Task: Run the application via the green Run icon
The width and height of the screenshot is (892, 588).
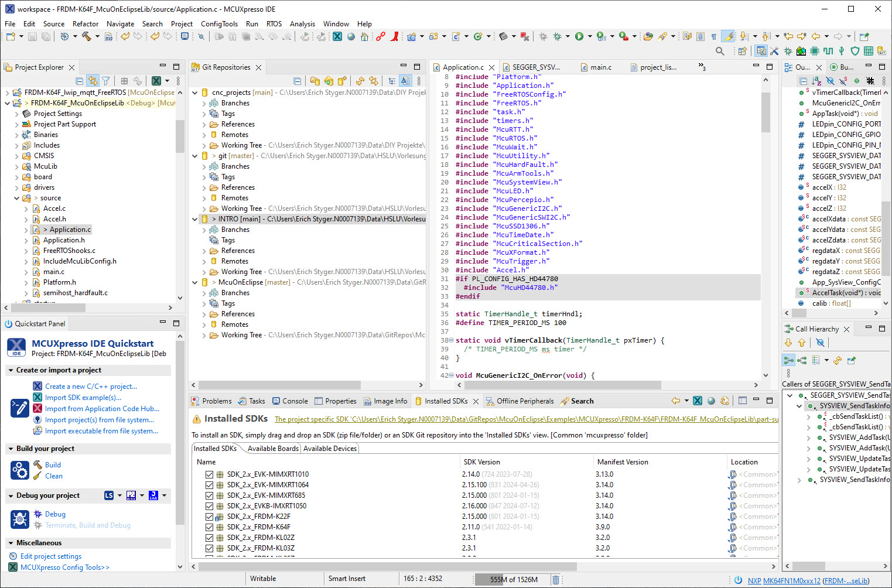Action: (x=579, y=36)
